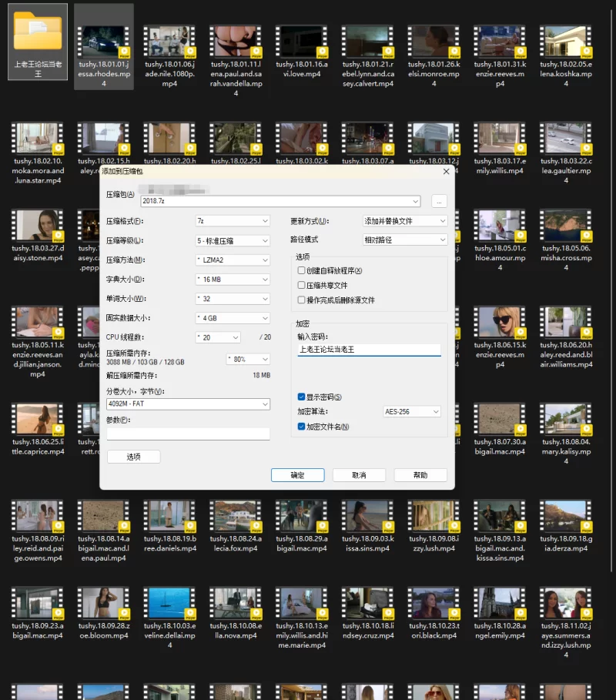Select video file tushy.18.01.26.kelsi.monroe.mp4
This screenshot has height=700, width=616.
coord(434,55)
